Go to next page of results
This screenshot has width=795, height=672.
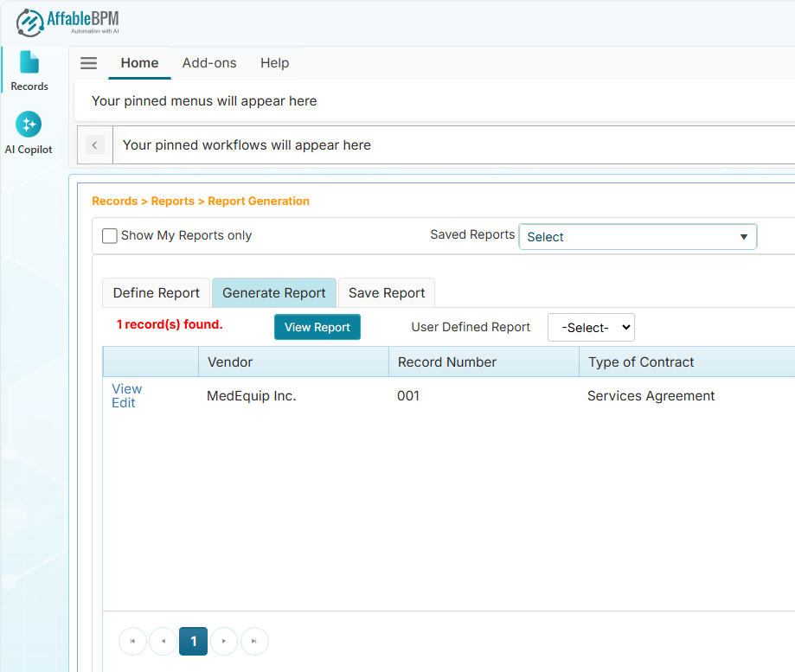pyautogui.click(x=224, y=641)
